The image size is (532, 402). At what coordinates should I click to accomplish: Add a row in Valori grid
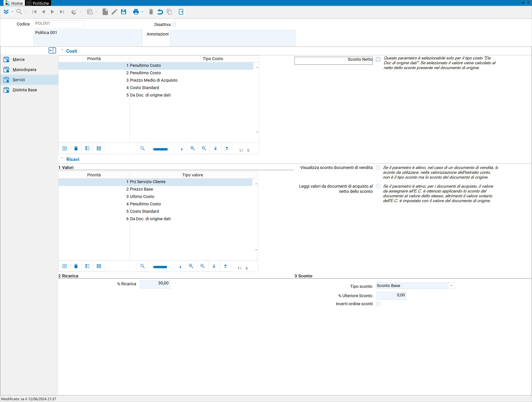click(x=65, y=266)
